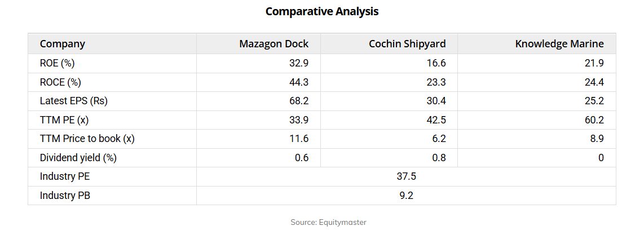Click the Industry PE row label
644x235 pixels.
point(65,177)
